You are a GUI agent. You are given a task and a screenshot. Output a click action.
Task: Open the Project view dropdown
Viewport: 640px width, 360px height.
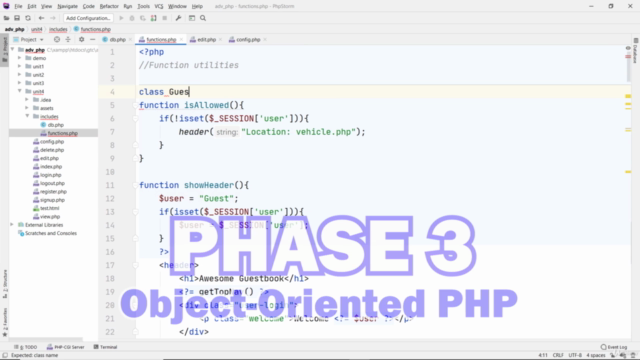28,40
